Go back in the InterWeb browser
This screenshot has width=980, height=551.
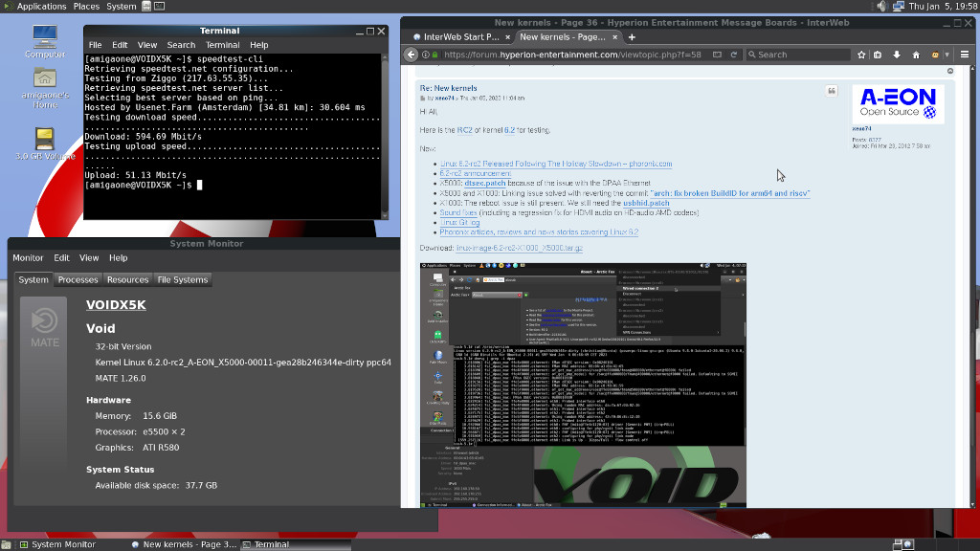(x=412, y=55)
